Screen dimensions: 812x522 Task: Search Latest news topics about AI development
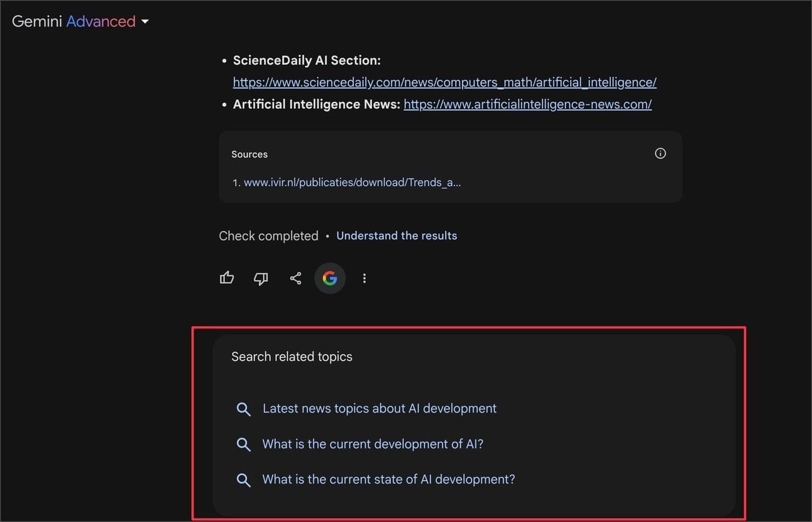tap(380, 409)
